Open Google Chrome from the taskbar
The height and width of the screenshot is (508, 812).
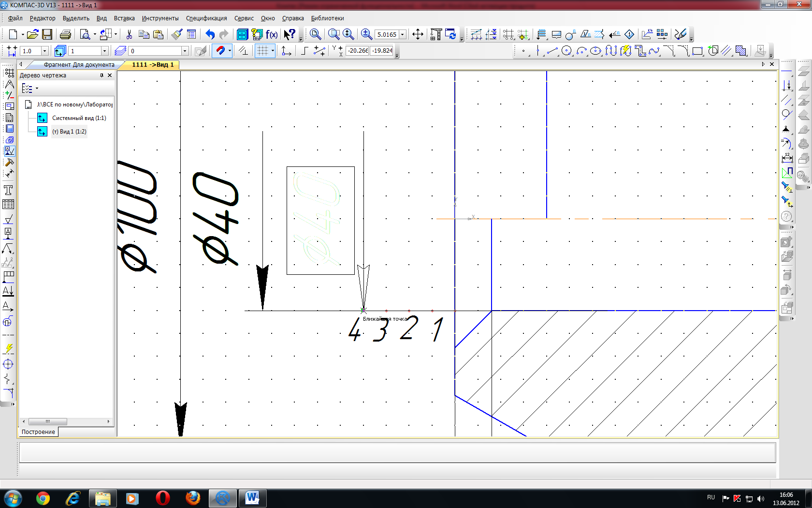pyautogui.click(x=43, y=498)
